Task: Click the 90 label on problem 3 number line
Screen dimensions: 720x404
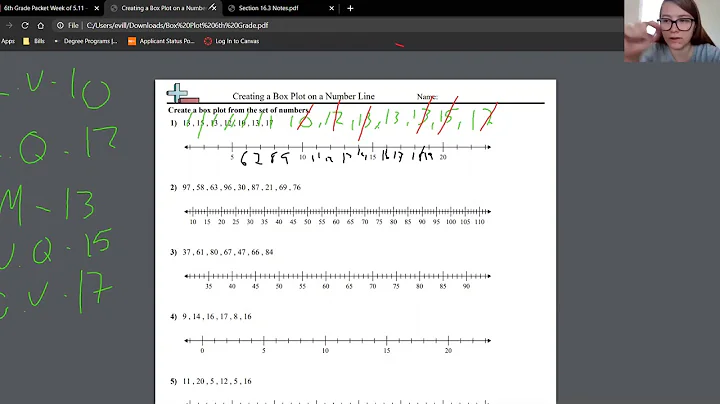Action: pyautogui.click(x=466, y=286)
